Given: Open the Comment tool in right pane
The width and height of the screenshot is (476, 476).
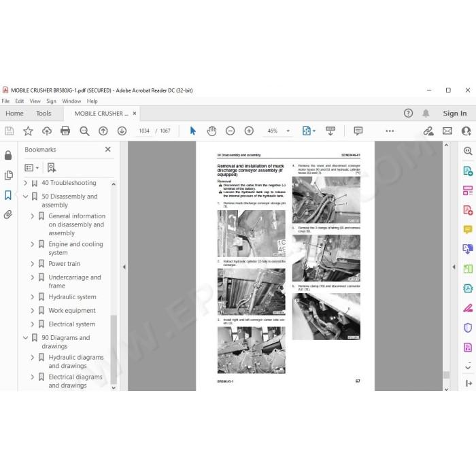Looking at the screenshot, I should [468, 230].
